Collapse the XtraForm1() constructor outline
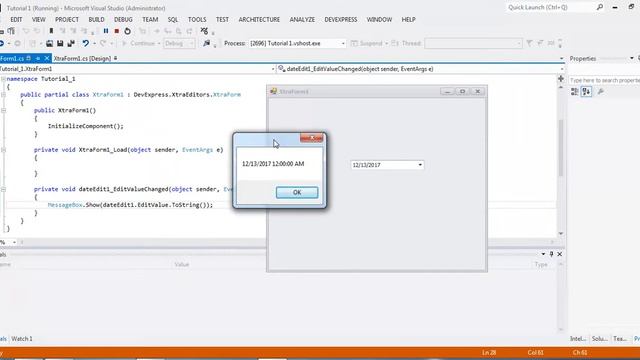 (x=3, y=111)
